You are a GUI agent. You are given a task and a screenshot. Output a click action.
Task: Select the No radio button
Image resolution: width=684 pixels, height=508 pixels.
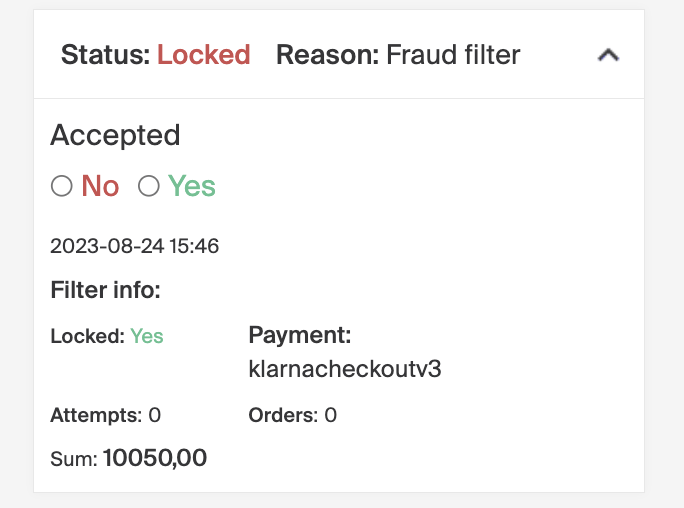(62, 186)
